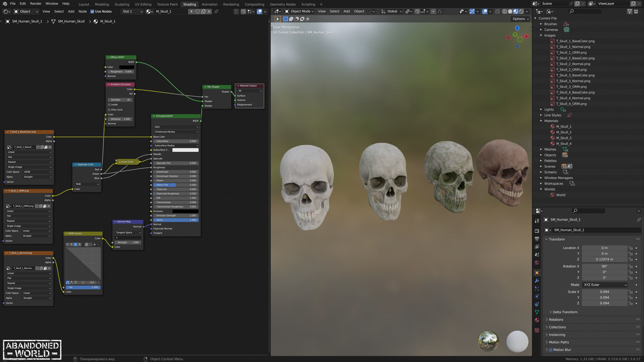Open View Layer properties tab
This screenshot has height=362, width=644.
pyautogui.click(x=537, y=247)
